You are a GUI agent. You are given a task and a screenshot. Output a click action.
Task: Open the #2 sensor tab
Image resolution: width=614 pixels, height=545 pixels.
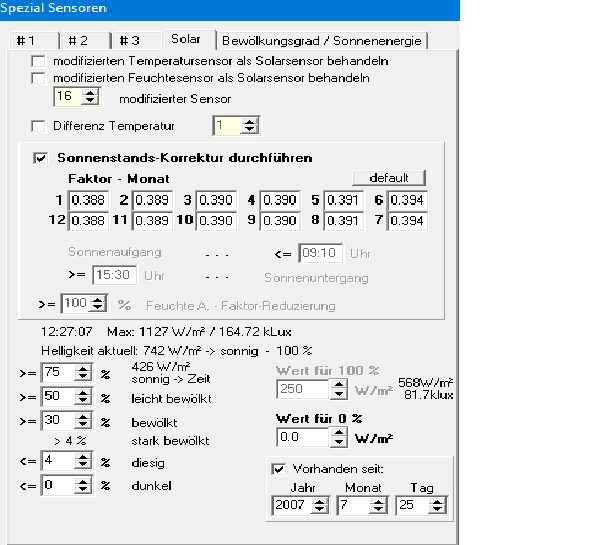point(78,41)
